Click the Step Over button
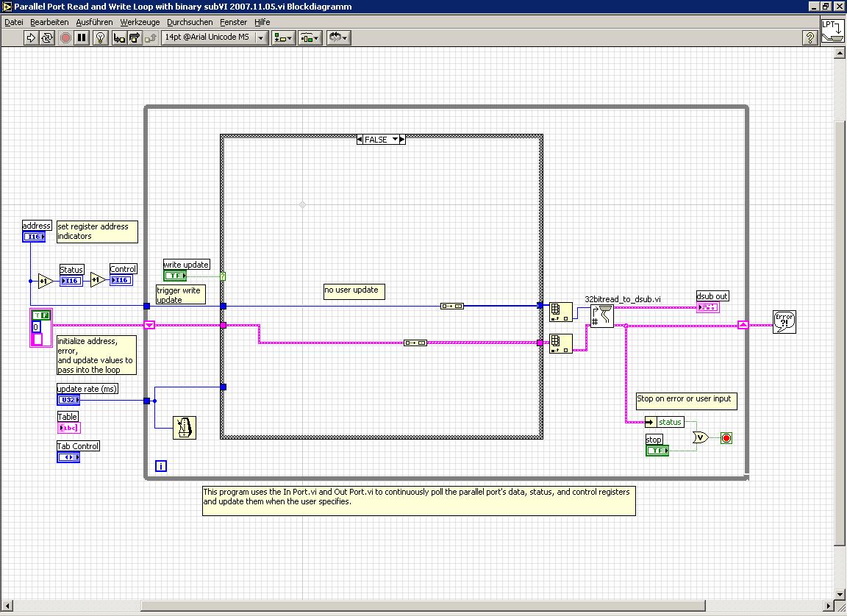 [x=135, y=37]
